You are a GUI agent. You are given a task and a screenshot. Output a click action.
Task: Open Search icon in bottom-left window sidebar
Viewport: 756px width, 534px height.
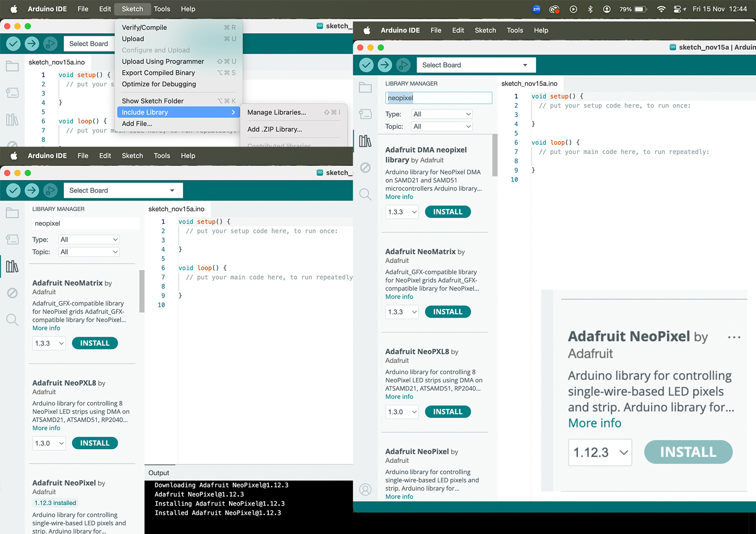pyautogui.click(x=12, y=320)
